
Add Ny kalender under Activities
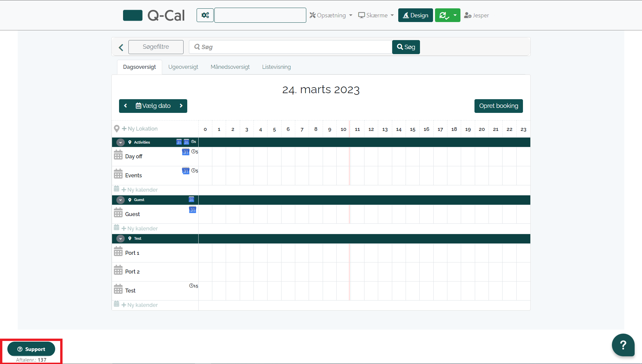coord(139,190)
